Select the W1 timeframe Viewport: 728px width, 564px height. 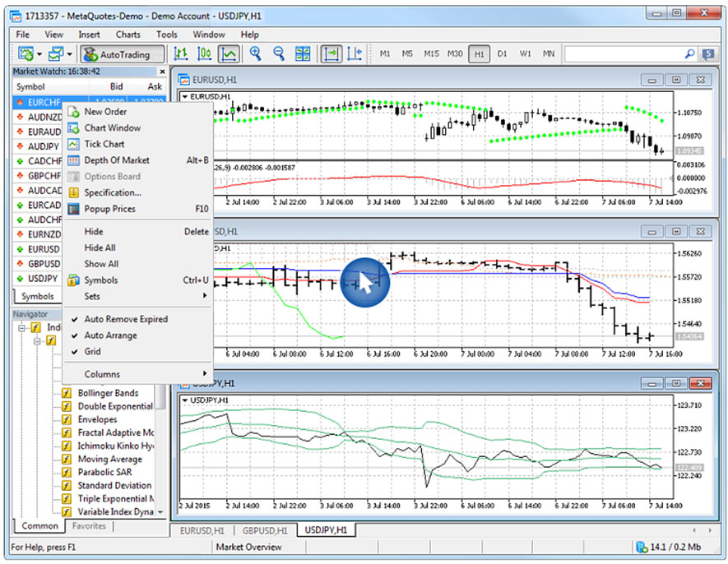525,53
